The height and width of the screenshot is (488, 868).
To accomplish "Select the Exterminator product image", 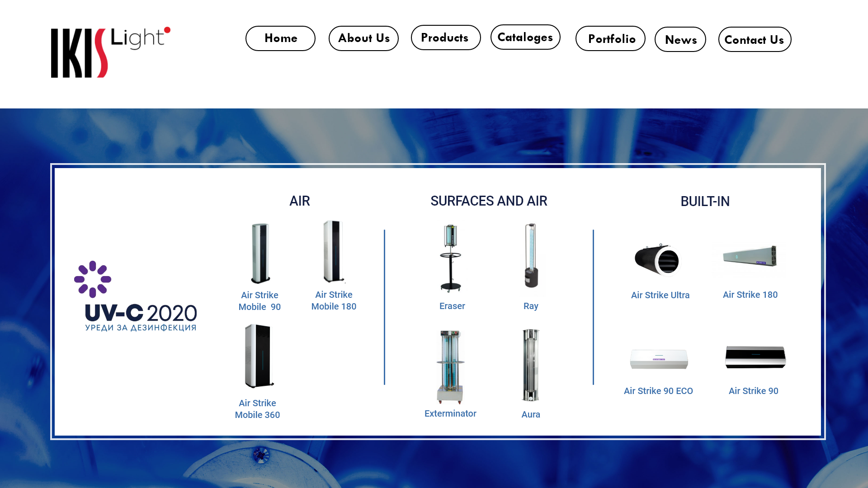I will coord(450,367).
